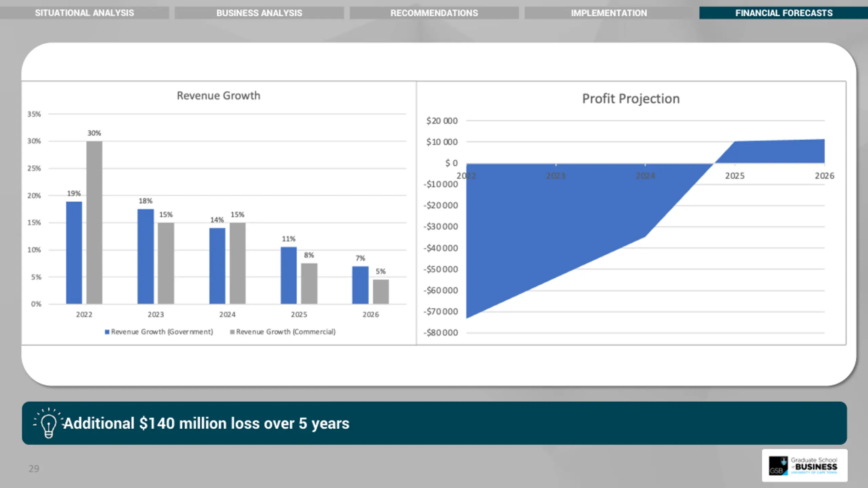Screen dimensions: 868x488
Task: Click the blue Government legend marker
Action: [x=107, y=332]
